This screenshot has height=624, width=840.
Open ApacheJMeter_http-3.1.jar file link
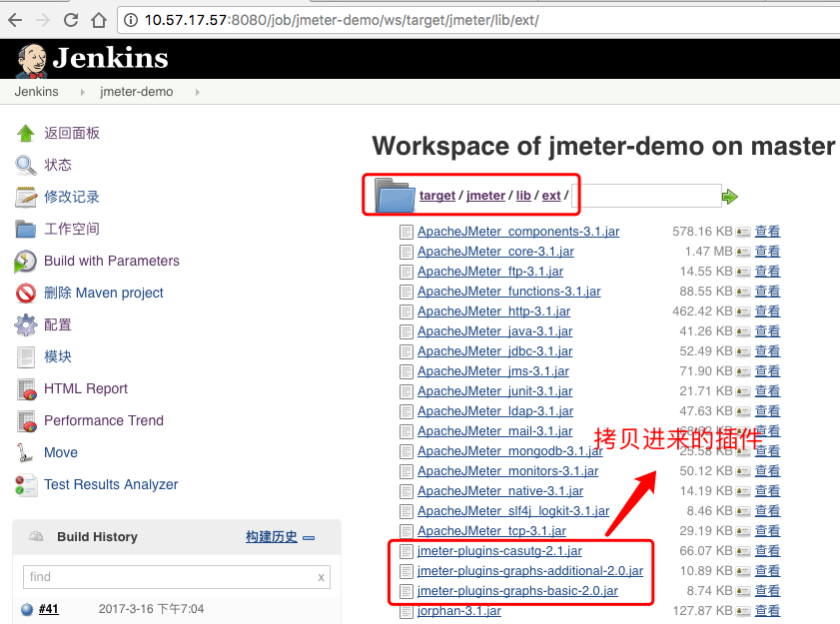494,312
